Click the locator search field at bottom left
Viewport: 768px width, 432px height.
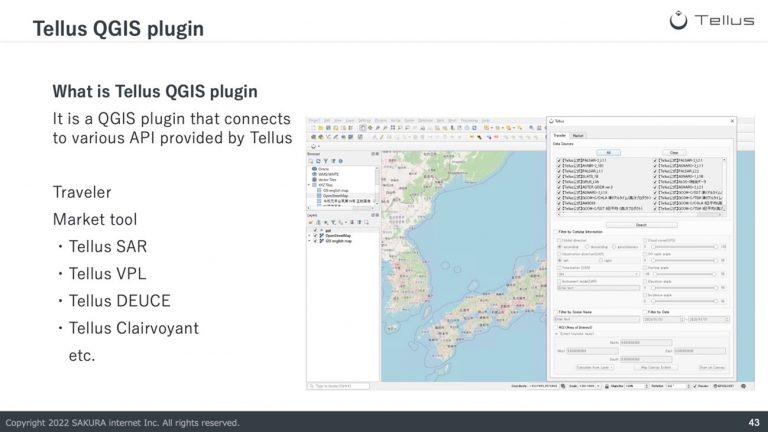point(338,386)
